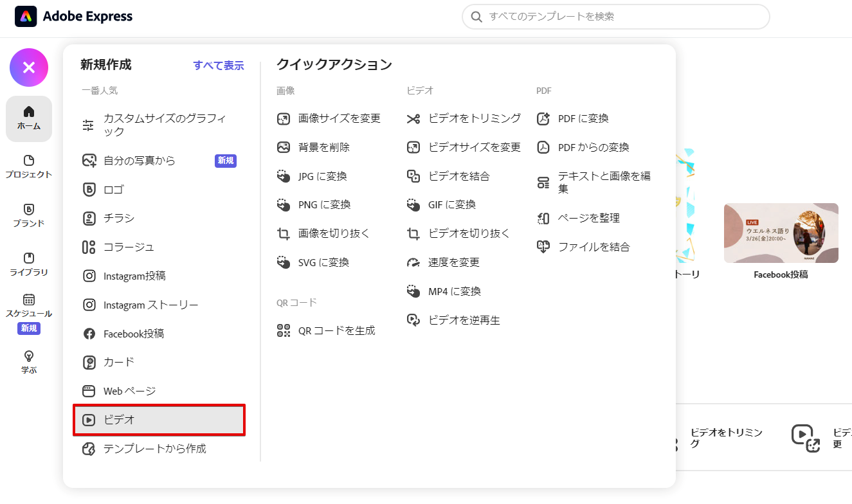Open the ライブラリ section

28,264
